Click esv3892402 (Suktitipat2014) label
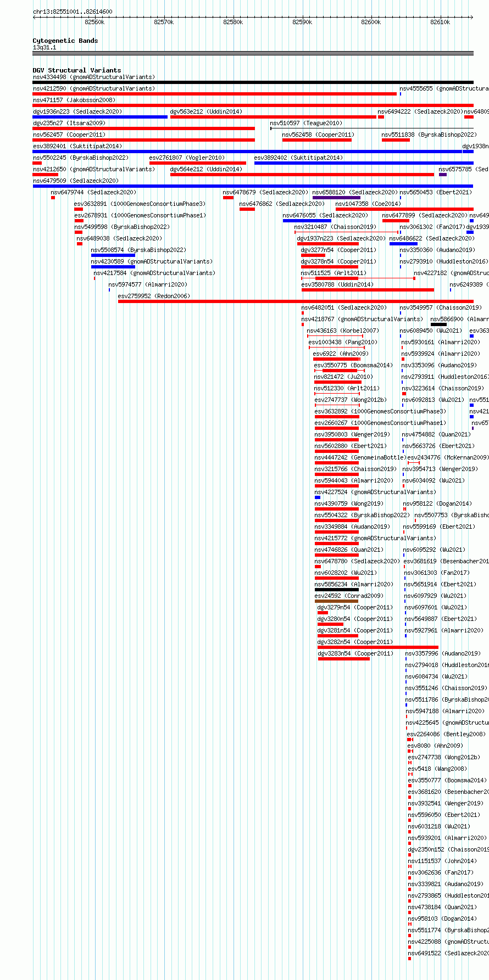The image size is (489, 980). coord(299,158)
